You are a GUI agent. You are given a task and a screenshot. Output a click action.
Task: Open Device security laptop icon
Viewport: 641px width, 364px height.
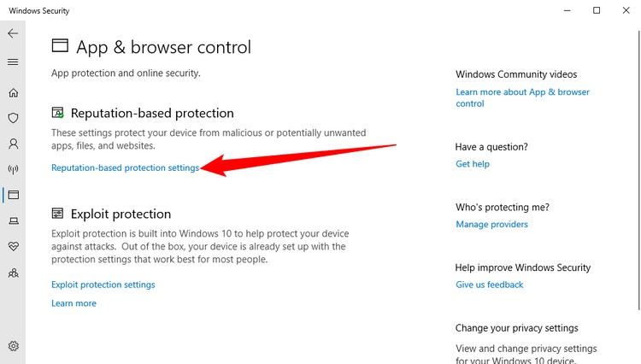point(13,221)
